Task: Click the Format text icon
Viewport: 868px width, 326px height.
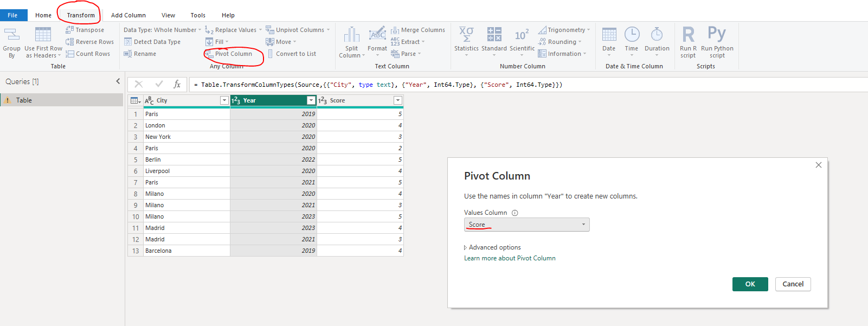Action: pos(377,34)
